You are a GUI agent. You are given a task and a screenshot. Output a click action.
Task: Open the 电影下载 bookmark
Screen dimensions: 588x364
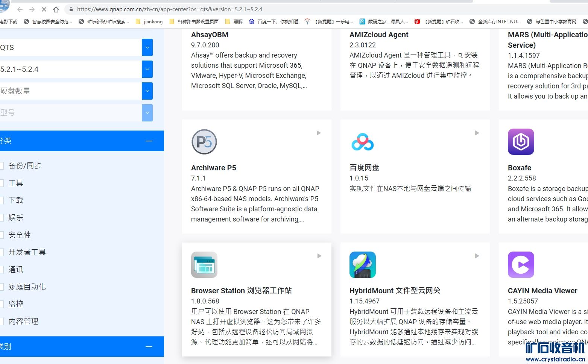point(9,21)
